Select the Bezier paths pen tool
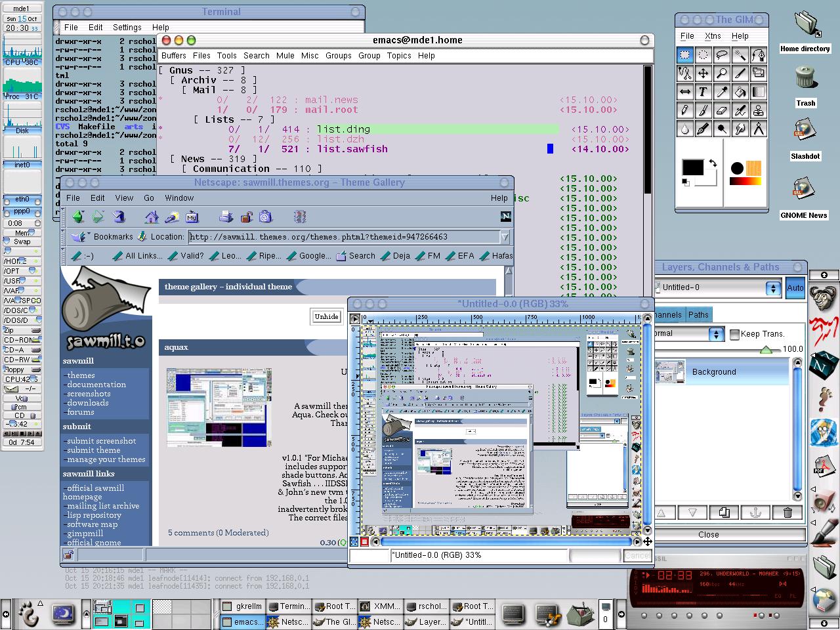This screenshot has height=630, width=840. [758, 55]
